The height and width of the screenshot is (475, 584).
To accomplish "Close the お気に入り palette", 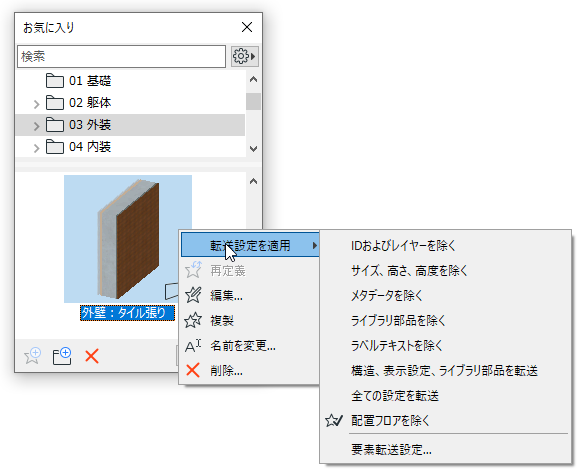I will tap(247, 27).
